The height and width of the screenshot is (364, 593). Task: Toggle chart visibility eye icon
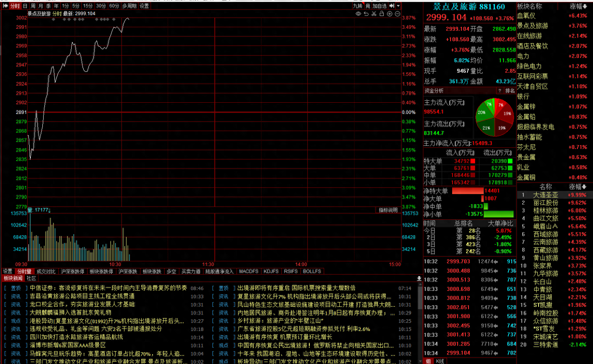[x=358, y=14]
